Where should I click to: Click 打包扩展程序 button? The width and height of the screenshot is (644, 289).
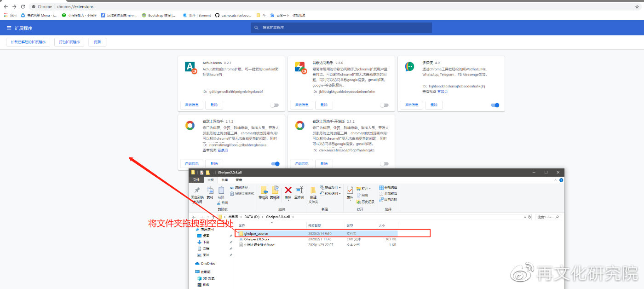(69, 42)
